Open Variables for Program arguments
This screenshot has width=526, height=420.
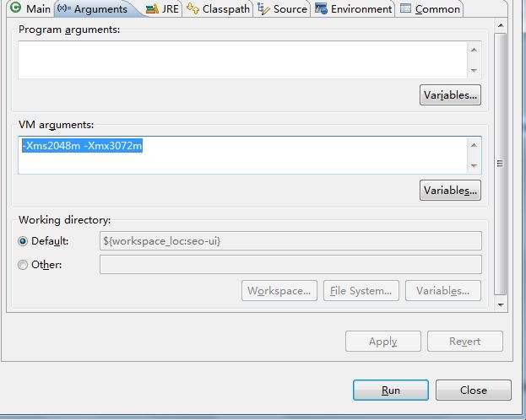pyautogui.click(x=450, y=94)
